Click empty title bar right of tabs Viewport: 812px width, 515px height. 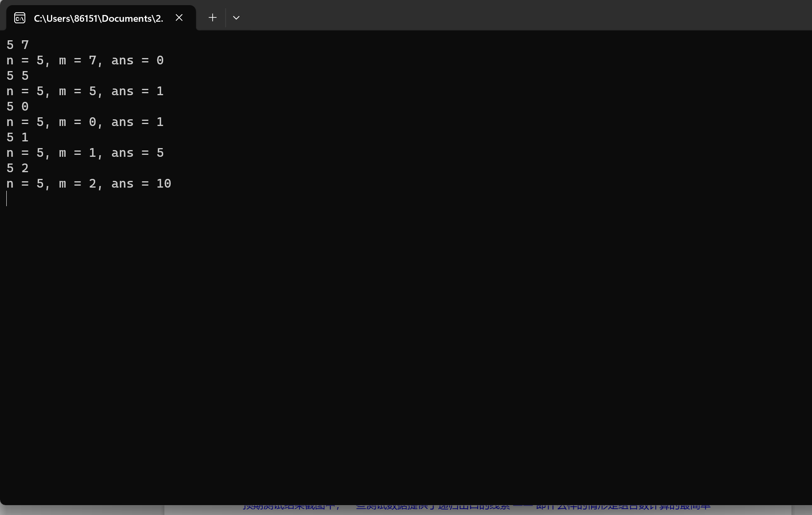(x=514, y=16)
